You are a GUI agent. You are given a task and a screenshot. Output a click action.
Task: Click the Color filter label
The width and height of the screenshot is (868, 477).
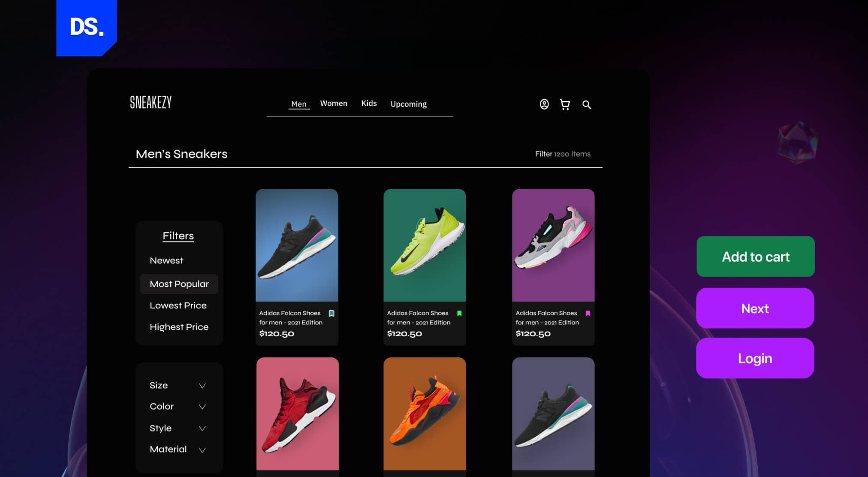(x=162, y=406)
